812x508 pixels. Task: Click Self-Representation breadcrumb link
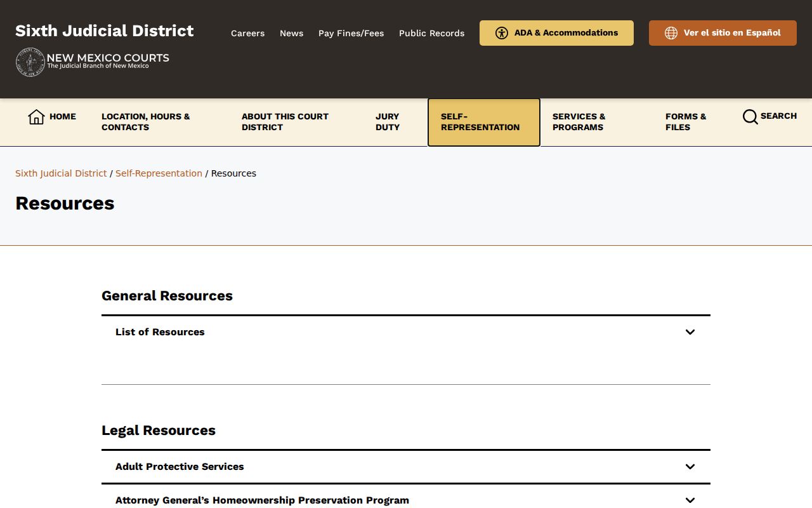159,173
